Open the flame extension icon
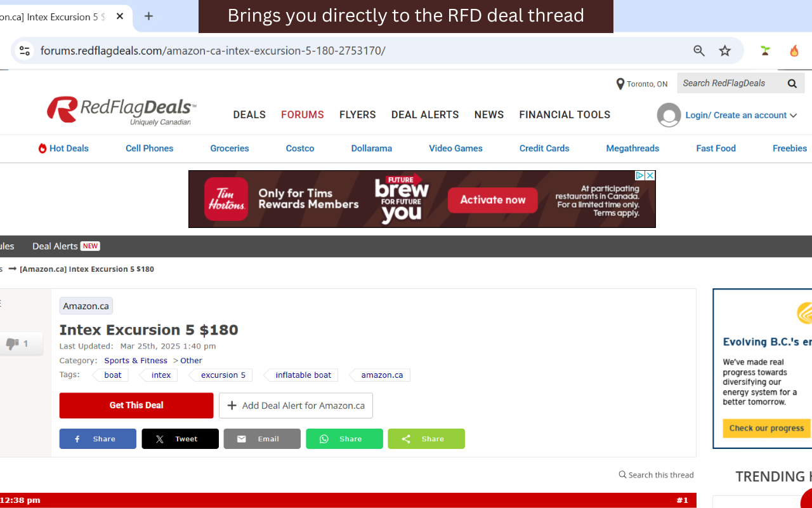The image size is (812, 508). point(794,51)
